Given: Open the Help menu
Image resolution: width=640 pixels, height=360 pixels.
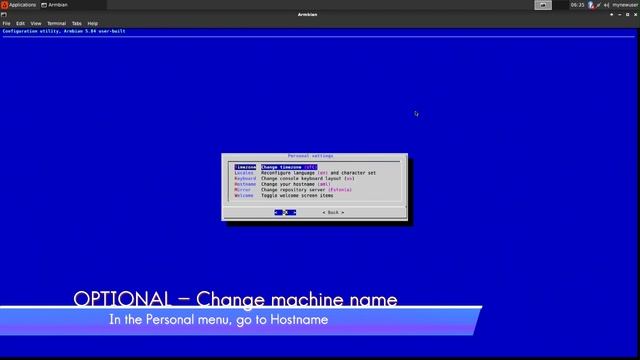Looking at the screenshot, I should (x=93, y=24).
